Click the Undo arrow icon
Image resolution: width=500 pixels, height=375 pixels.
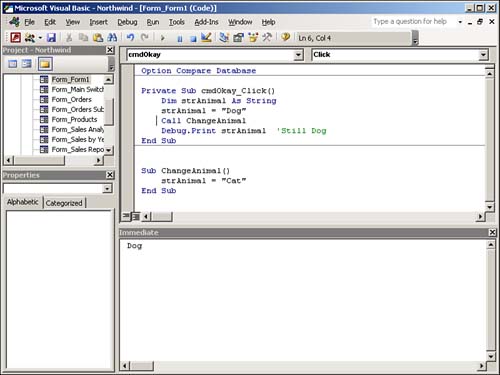pyautogui.click(x=130, y=38)
